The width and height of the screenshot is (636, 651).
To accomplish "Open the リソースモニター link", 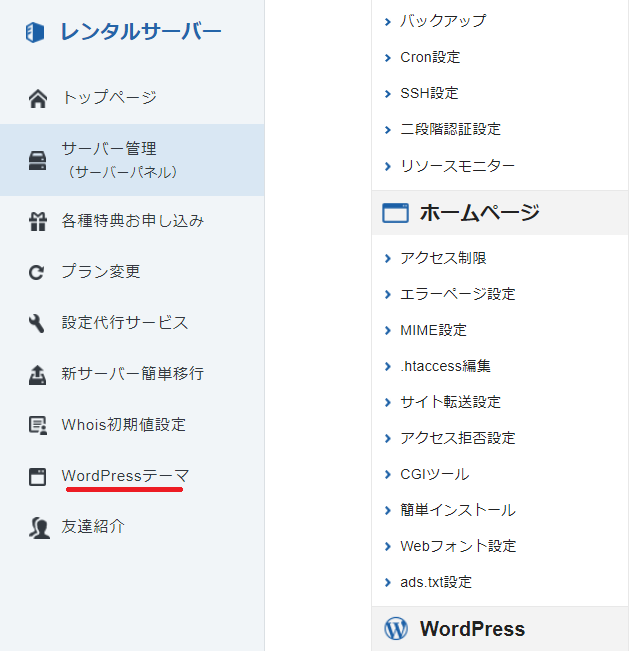I will click(x=457, y=166).
